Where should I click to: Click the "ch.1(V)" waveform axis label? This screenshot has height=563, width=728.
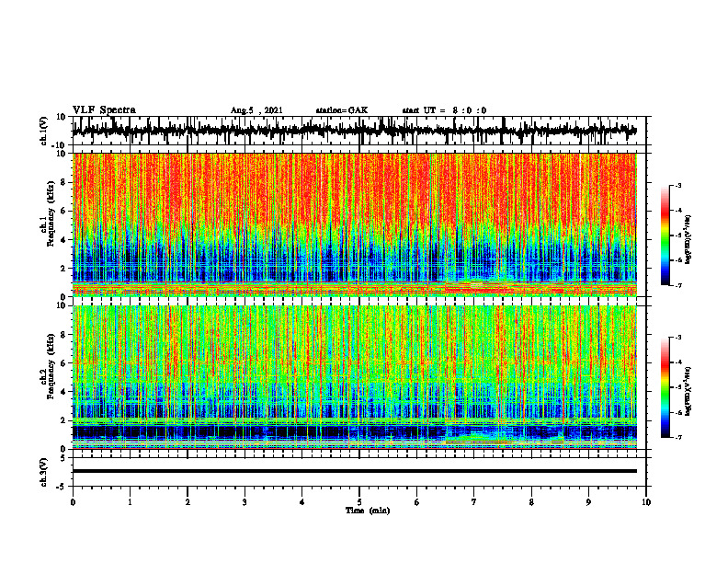[44, 131]
